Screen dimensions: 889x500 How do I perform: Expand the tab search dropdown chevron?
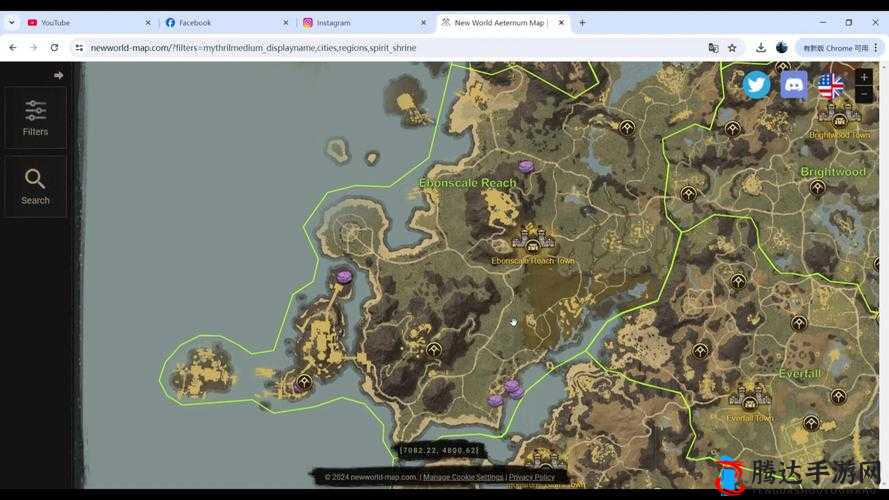point(11,23)
